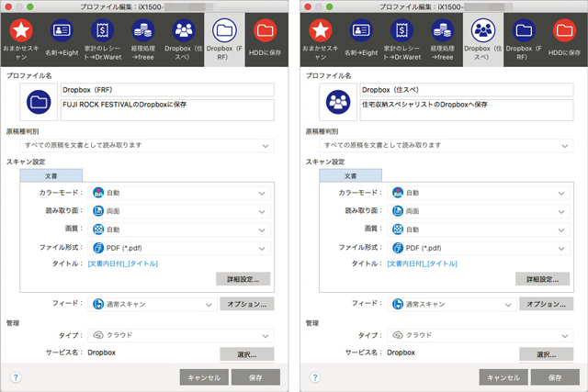
Task: Open フィード 通常スキャン dropdown in left window
Action: [153, 304]
